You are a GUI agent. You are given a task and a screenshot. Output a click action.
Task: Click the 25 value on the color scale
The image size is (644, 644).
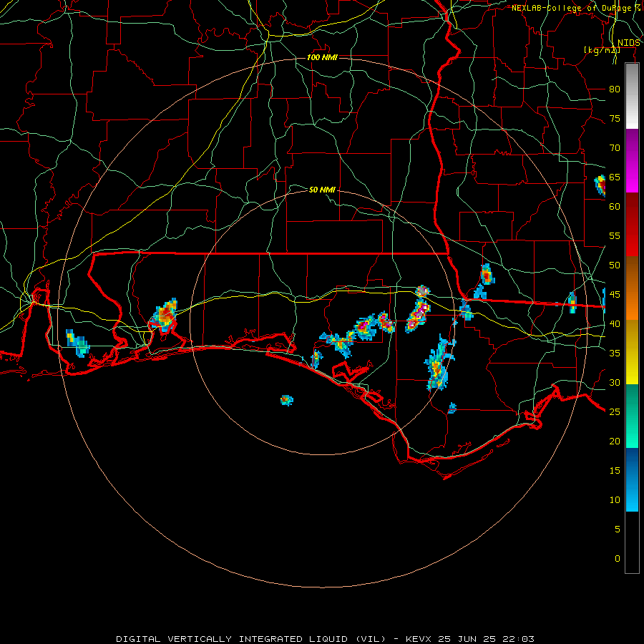[x=615, y=412]
